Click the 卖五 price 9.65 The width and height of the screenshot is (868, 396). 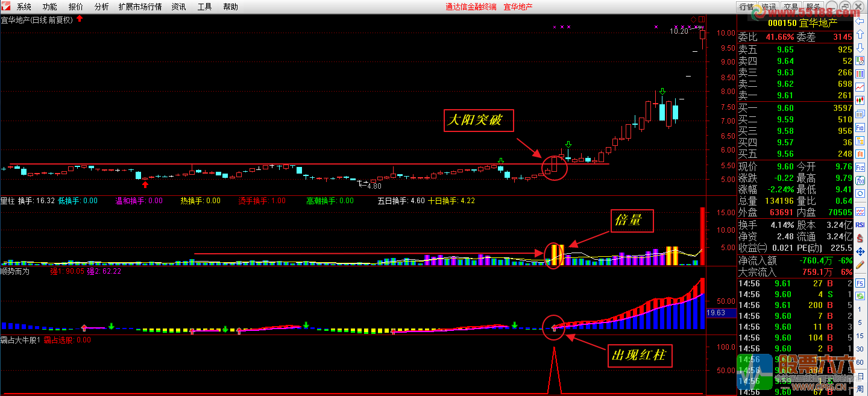click(x=785, y=49)
